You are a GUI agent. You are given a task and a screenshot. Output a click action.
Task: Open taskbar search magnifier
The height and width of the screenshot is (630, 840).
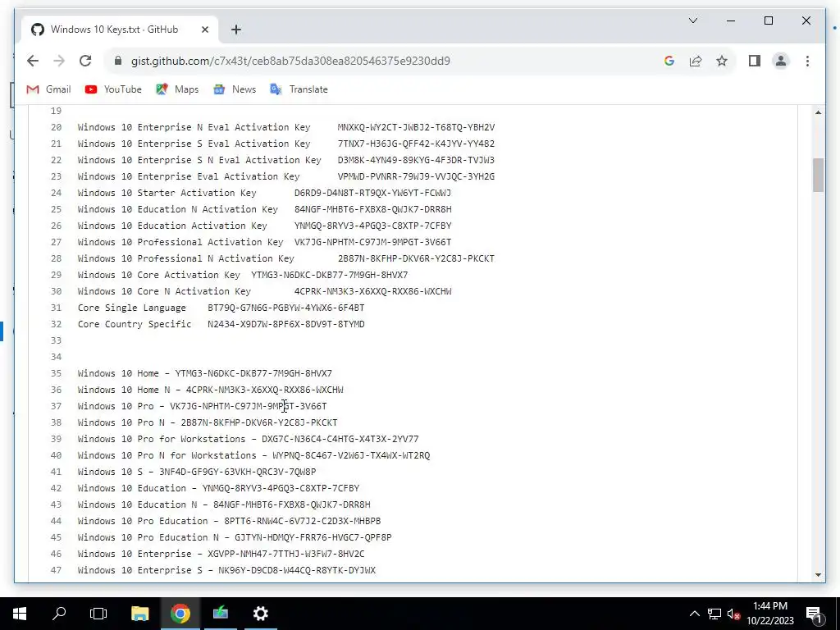pos(59,614)
